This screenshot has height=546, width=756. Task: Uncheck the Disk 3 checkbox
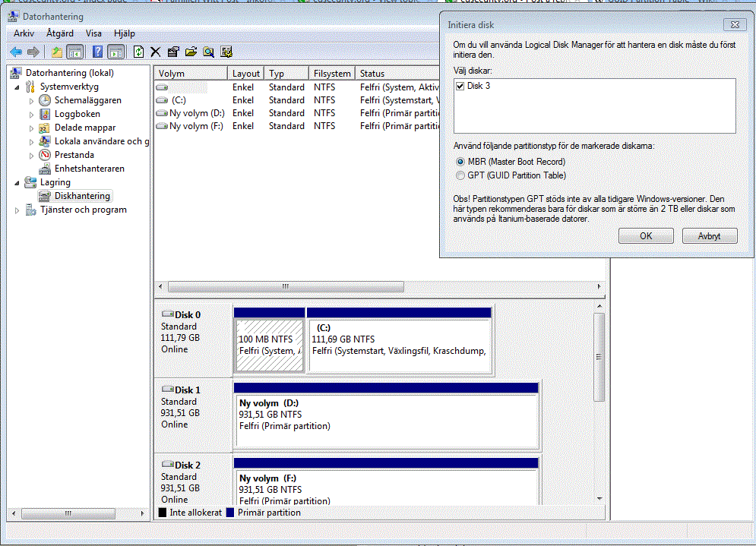tap(460, 87)
